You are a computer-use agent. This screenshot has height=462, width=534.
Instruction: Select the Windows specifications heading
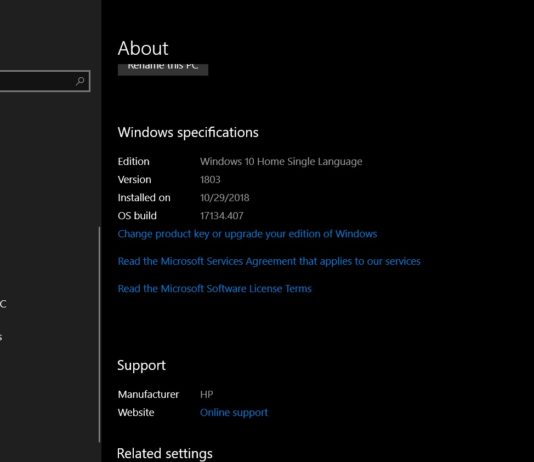(x=188, y=132)
